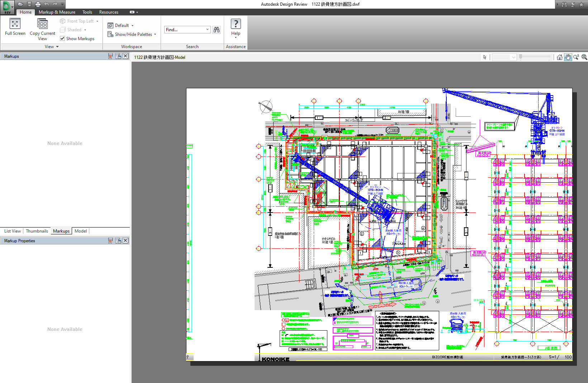Screen dimensions: 588x383
Task: Open the Shaded visual style dropdown
Action: pyautogui.click(x=85, y=30)
